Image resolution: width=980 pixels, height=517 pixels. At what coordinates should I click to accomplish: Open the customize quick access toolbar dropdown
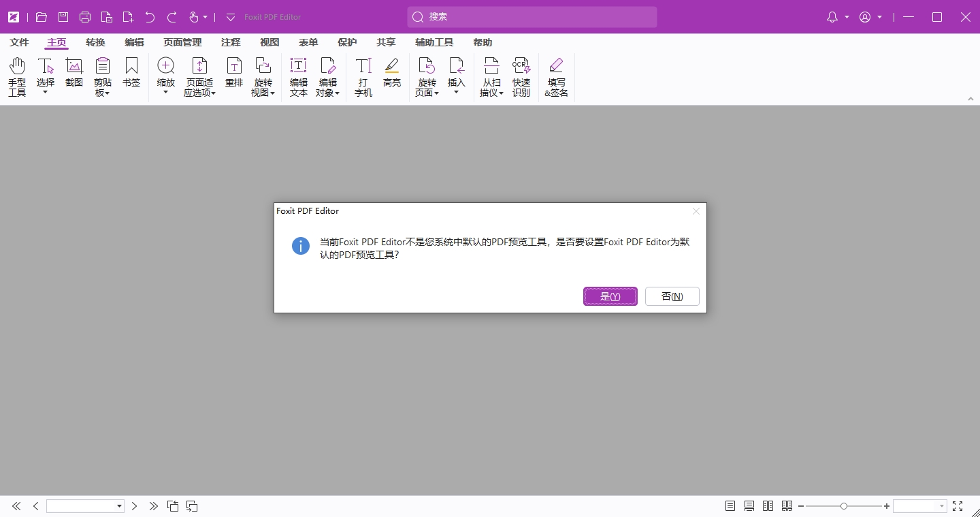[x=231, y=17]
